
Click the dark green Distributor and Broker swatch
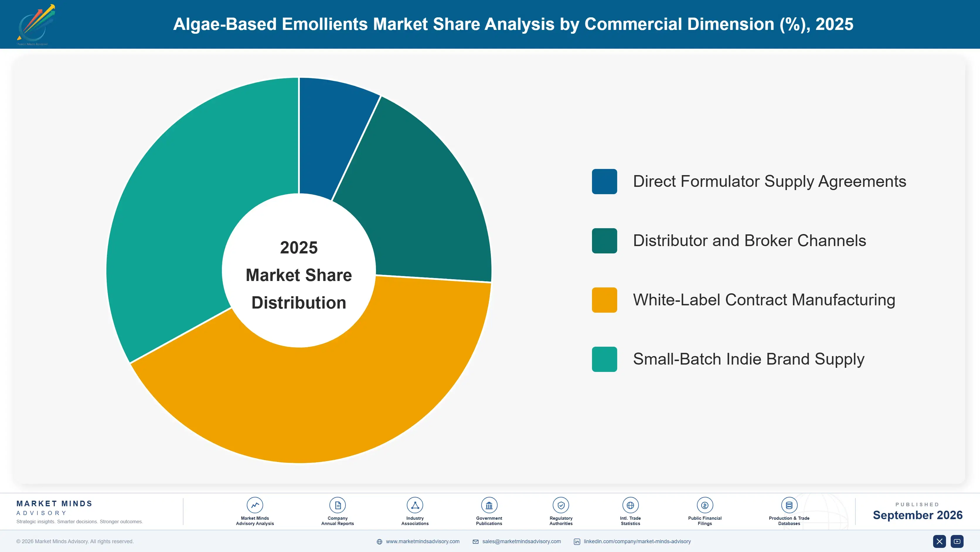pos(605,241)
